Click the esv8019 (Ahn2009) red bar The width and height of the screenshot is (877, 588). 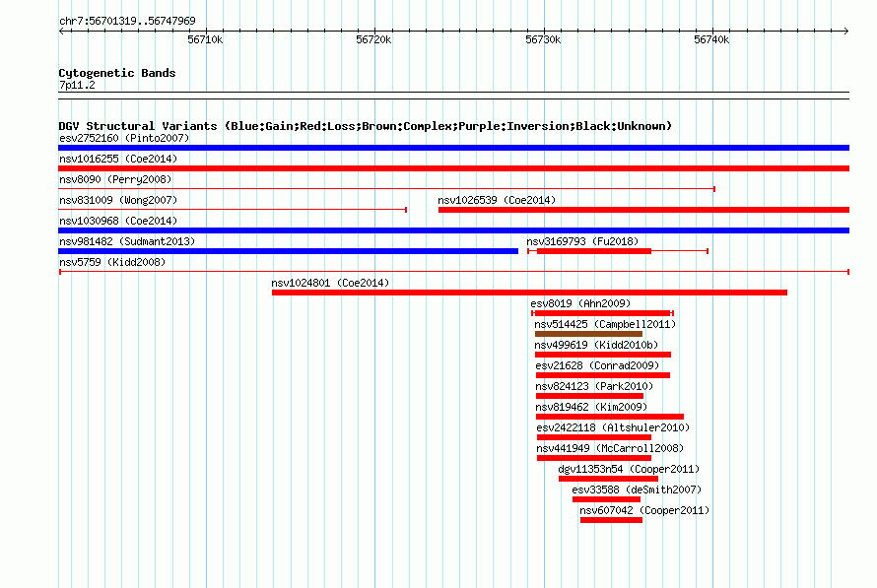click(x=603, y=313)
